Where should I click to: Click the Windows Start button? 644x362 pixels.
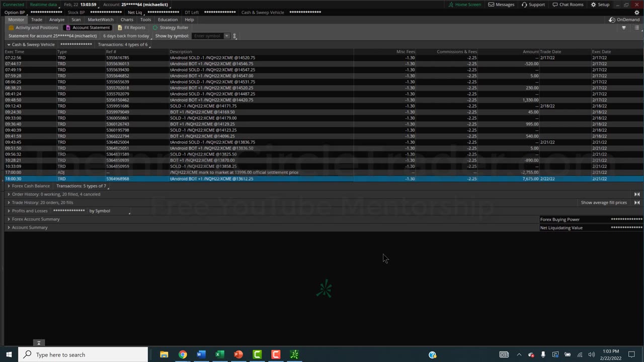pyautogui.click(x=9, y=354)
